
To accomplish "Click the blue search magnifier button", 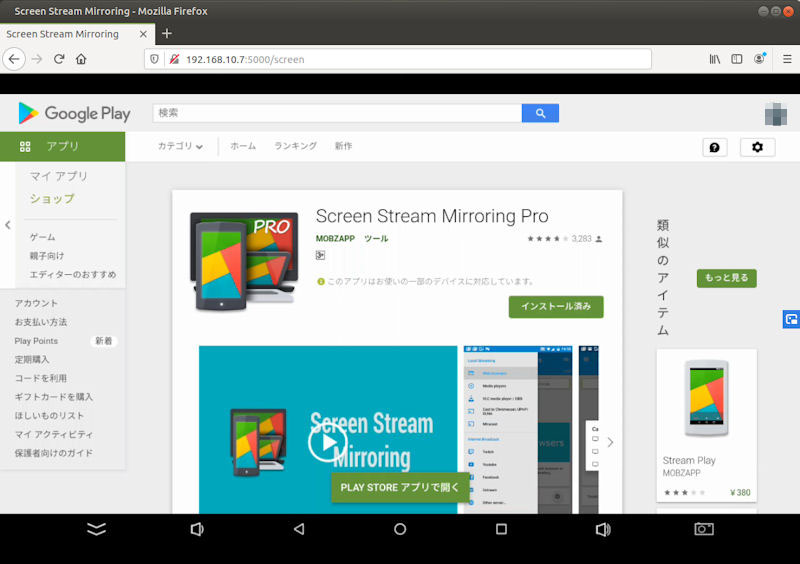I will click(540, 113).
